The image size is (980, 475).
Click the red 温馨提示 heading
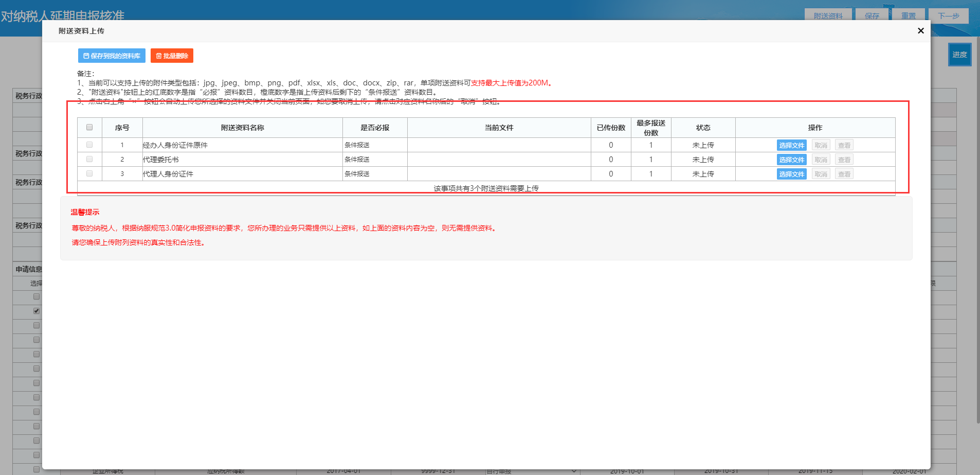click(x=85, y=212)
